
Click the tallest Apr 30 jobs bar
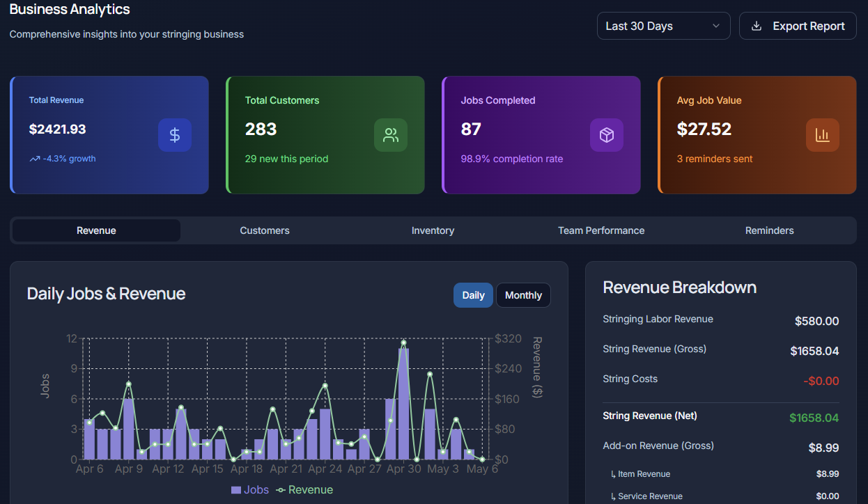[x=403, y=404]
